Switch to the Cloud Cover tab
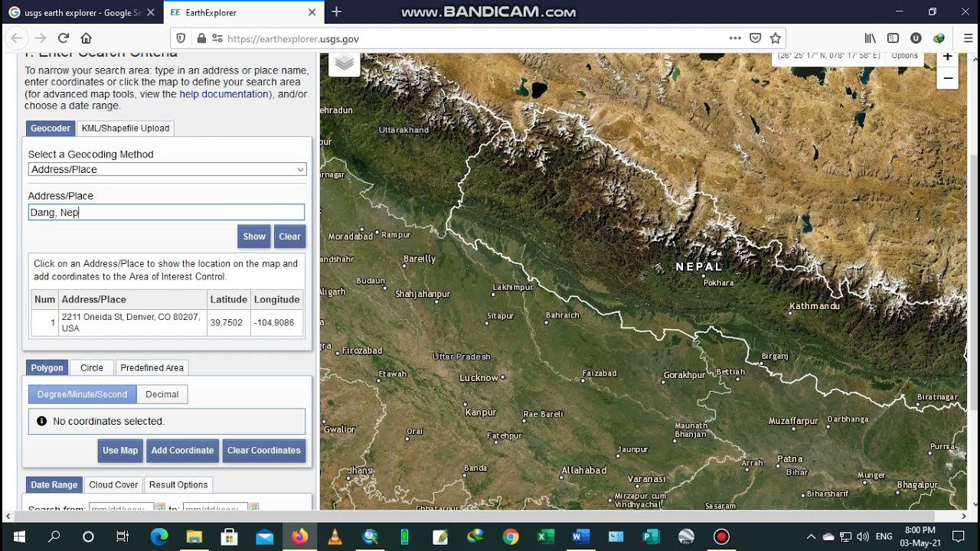This screenshot has width=980, height=551. [x=113, y=484]
